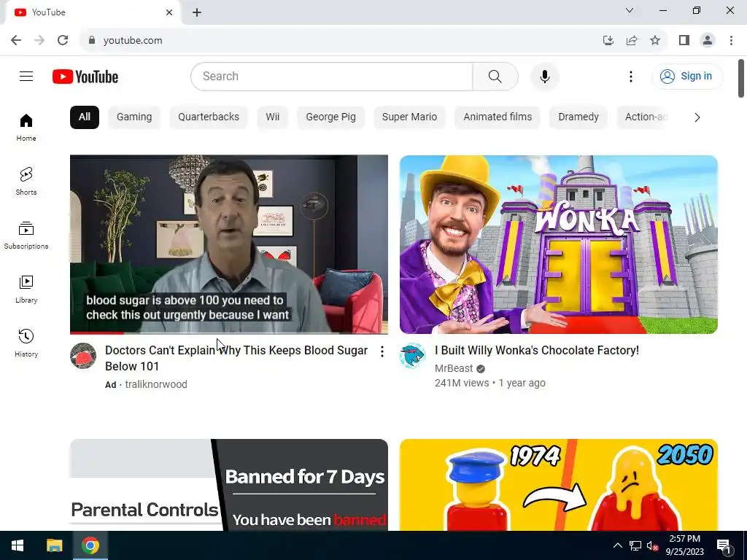The height and width of the screenshot is (560, 747).
Task: Select the Gaming filter chip
Action: (134, 117)
